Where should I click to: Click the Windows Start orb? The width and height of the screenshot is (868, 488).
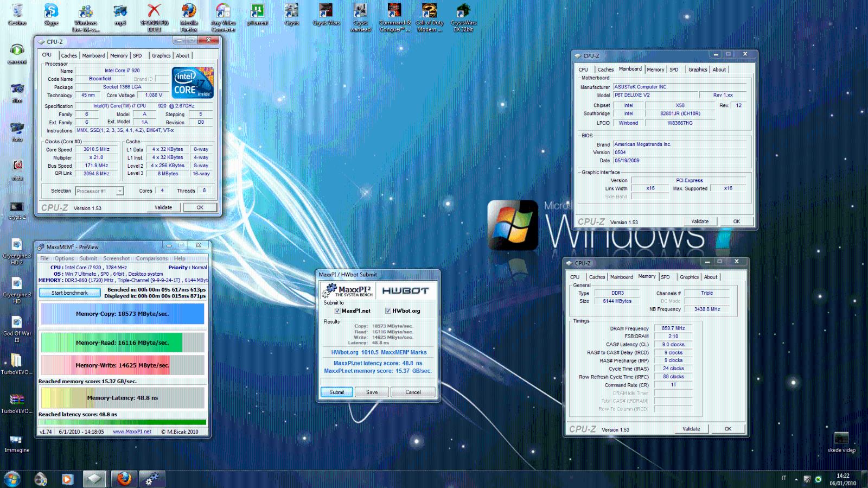(x=12, y=479)
